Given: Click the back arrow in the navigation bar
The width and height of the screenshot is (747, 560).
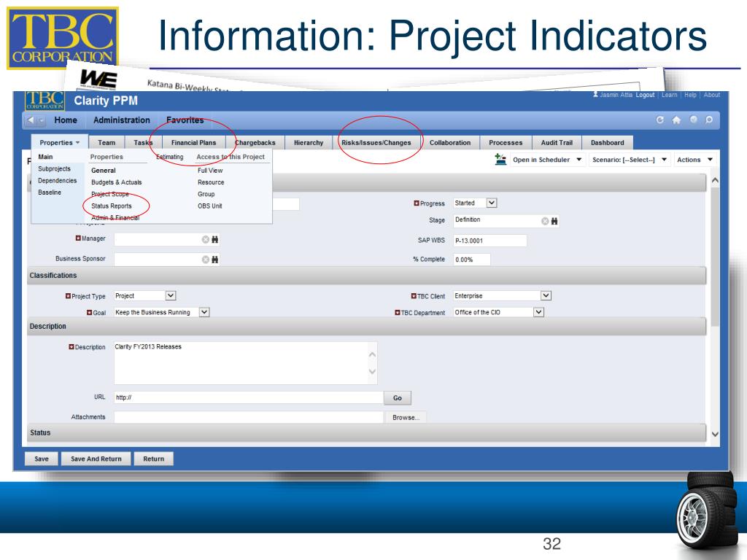Looking at the screenshot, I should pos(31,120).
